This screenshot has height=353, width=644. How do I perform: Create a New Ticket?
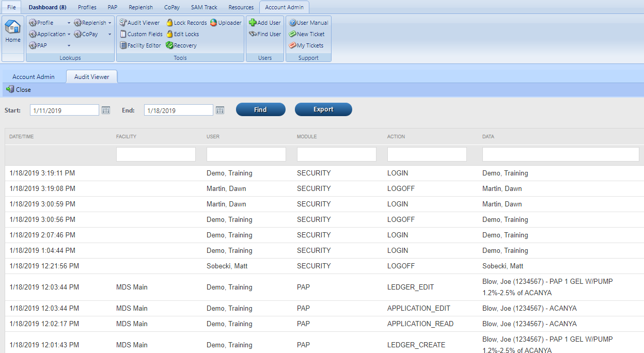tap(308, 34)
